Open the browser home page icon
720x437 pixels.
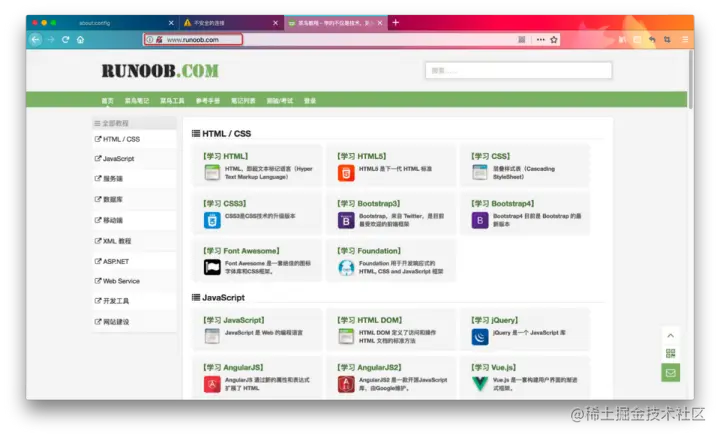80,39
